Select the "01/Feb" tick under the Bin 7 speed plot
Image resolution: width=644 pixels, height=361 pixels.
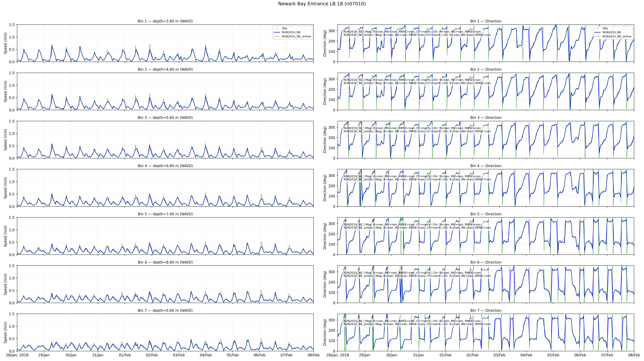(x=125, y=355)
